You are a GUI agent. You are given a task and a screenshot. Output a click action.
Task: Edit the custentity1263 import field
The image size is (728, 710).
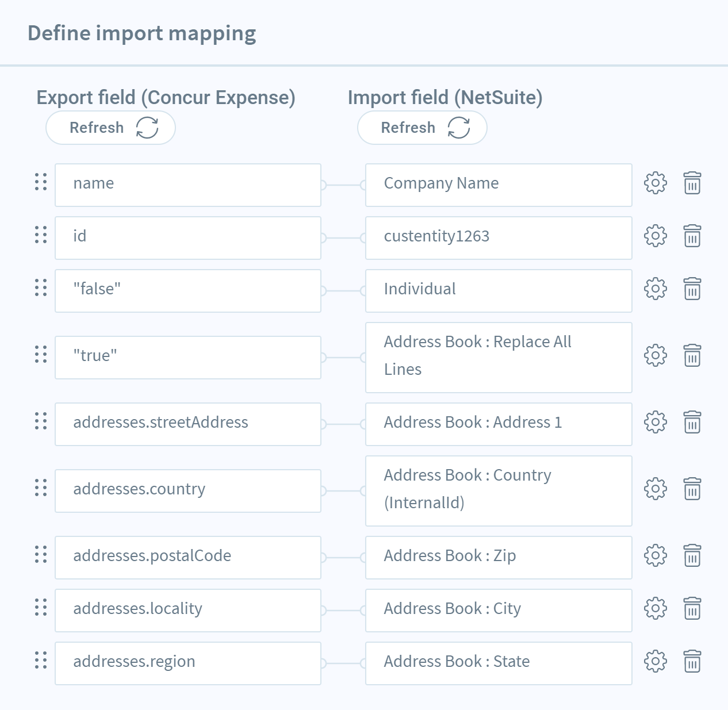pyautogui.click(x=499, y=238)
